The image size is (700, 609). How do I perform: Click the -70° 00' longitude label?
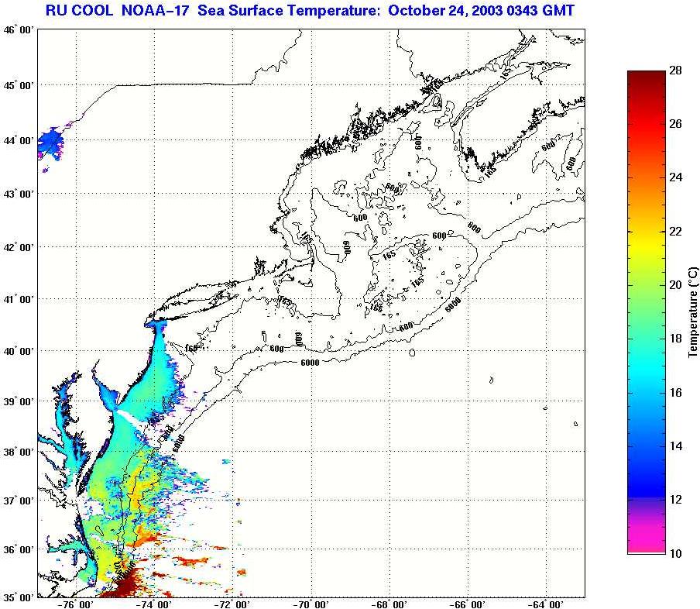pos(311,604)
